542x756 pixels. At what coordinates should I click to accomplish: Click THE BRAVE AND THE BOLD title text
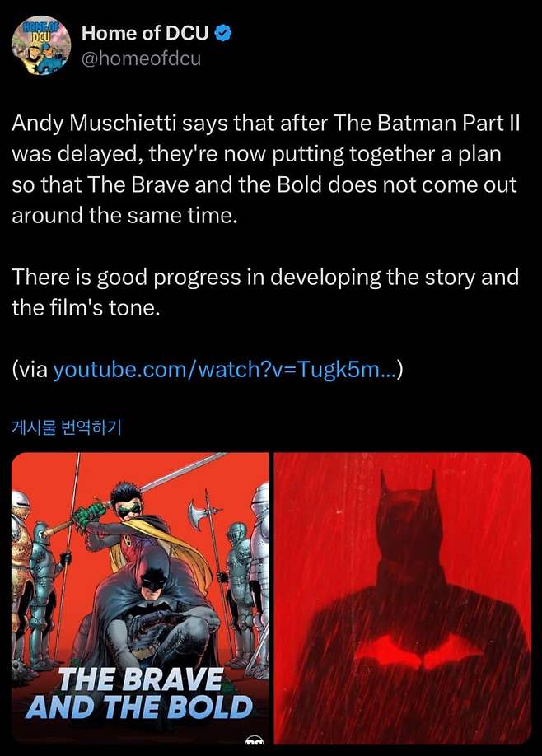(x=140, y=693)
